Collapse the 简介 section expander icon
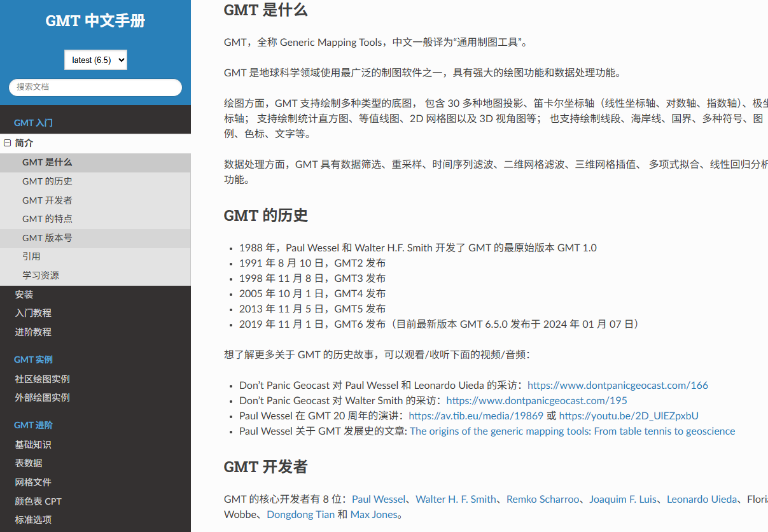 tap(8, 143)
